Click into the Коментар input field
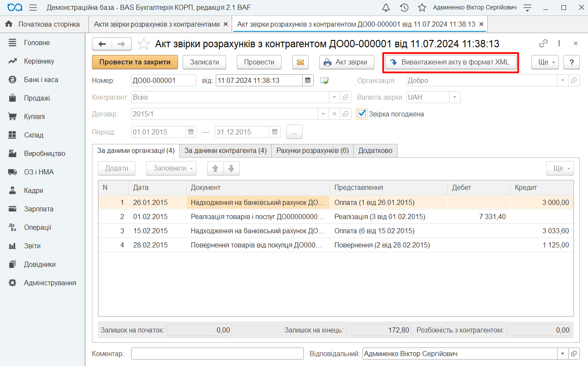Screen dimensions: 588x366 tap(217, 354)
